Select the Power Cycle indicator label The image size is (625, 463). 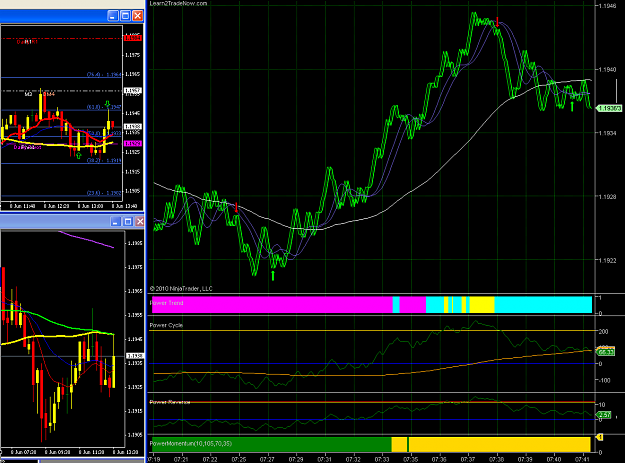(166, 325)
